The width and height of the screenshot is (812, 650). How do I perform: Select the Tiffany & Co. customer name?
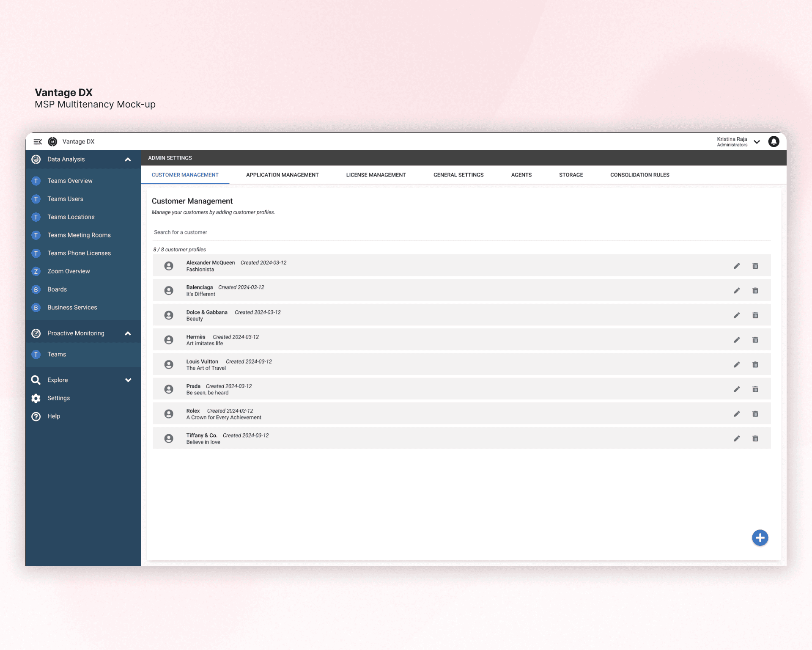tap(202, 435)
